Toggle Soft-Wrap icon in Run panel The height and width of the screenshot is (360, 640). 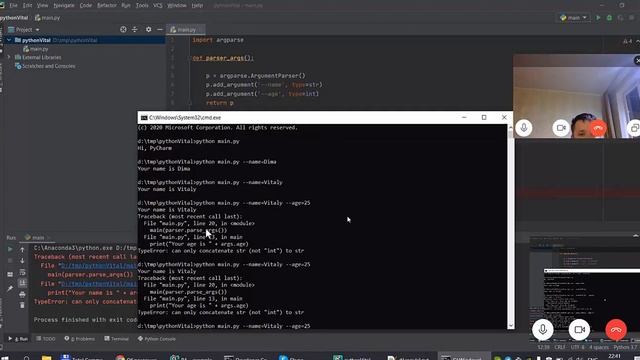point(22,272)
